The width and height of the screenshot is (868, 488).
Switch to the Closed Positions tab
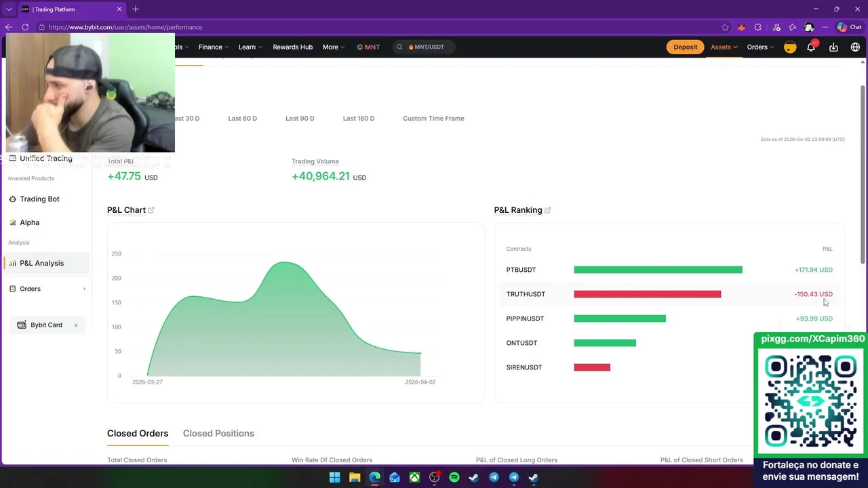(218, 433)
